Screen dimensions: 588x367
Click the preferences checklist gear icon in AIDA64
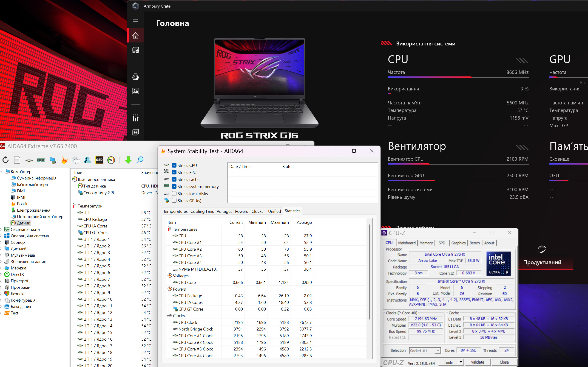[76, 160]
